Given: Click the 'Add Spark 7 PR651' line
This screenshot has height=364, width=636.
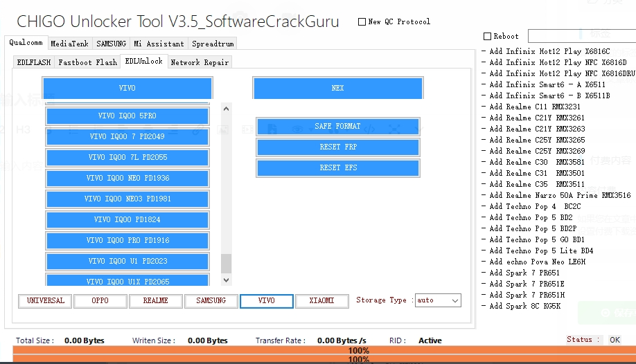Looking at the screenshot, I should [x=520, y=273].
